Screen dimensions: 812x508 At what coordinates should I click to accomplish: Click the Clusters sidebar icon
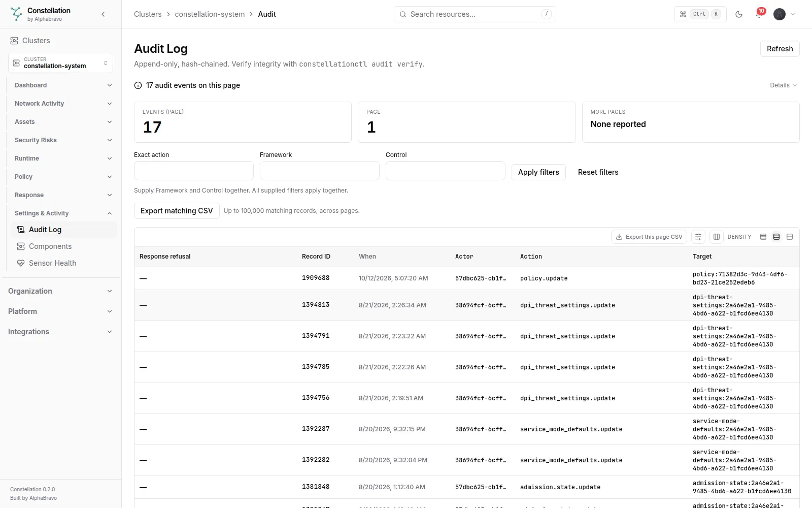(14, 41)
